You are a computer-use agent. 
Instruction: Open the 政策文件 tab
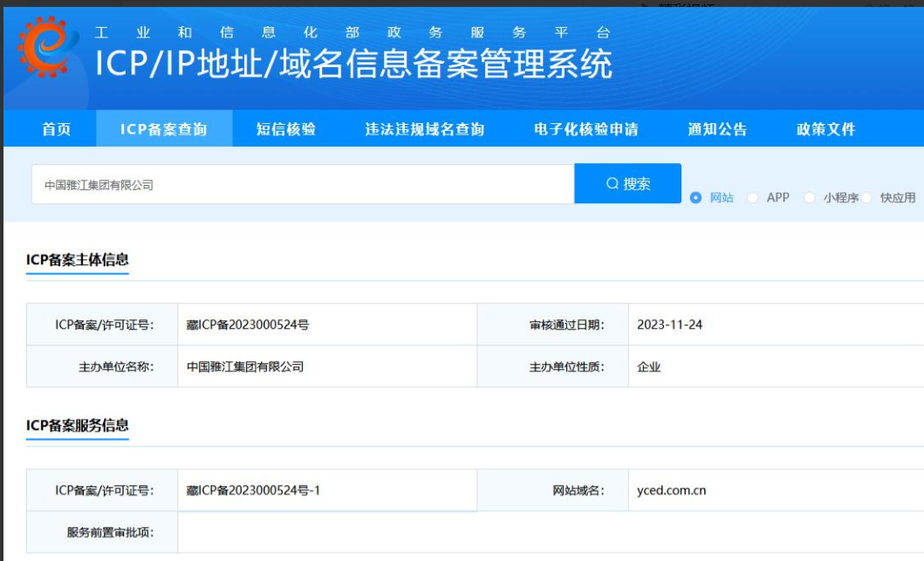[826, 129]
